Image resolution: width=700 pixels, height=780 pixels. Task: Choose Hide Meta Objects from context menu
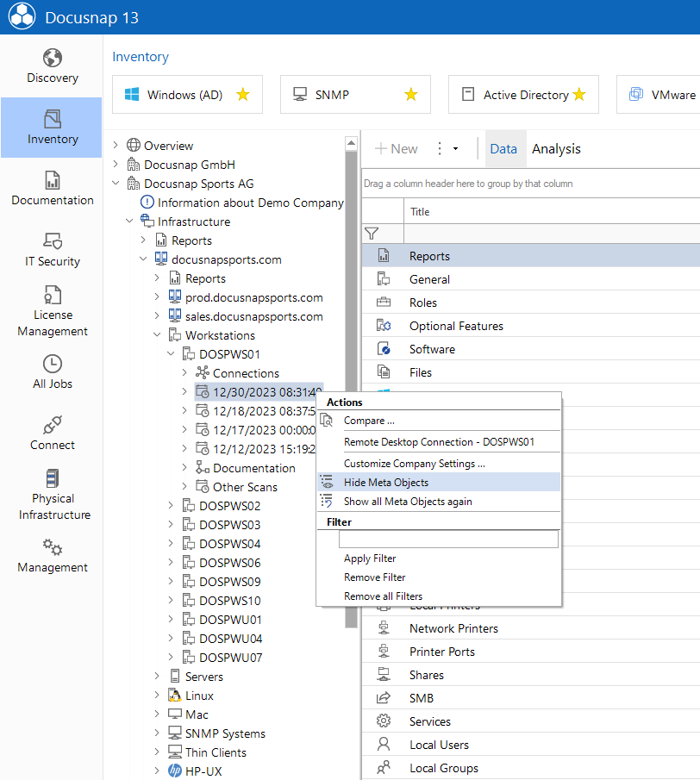click(x=439, y=482)
